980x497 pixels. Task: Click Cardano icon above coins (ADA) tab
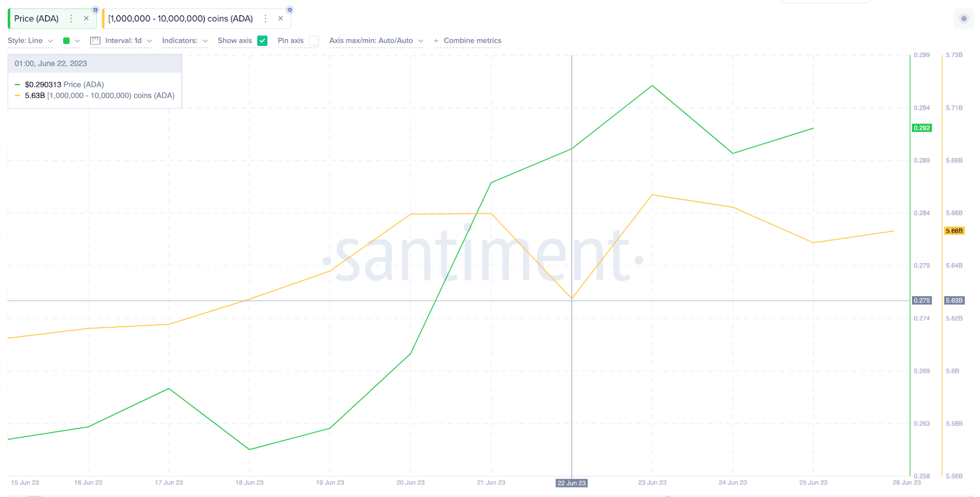(290, 10)
